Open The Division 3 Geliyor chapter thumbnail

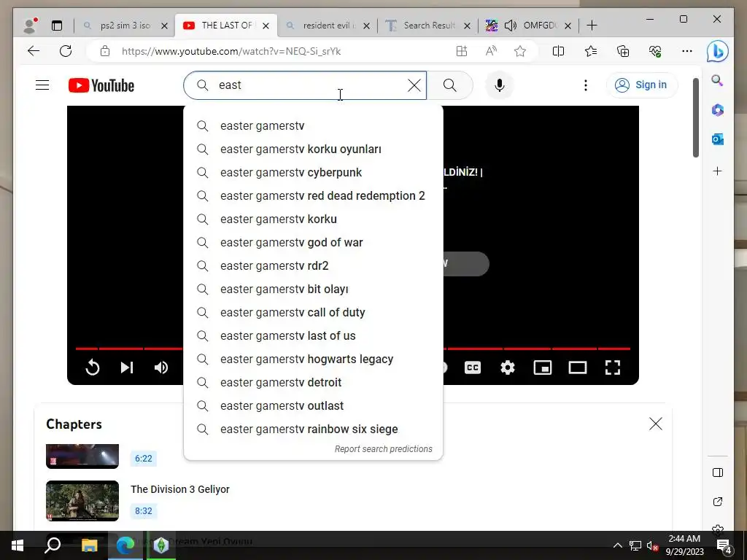tap(82, 501)
